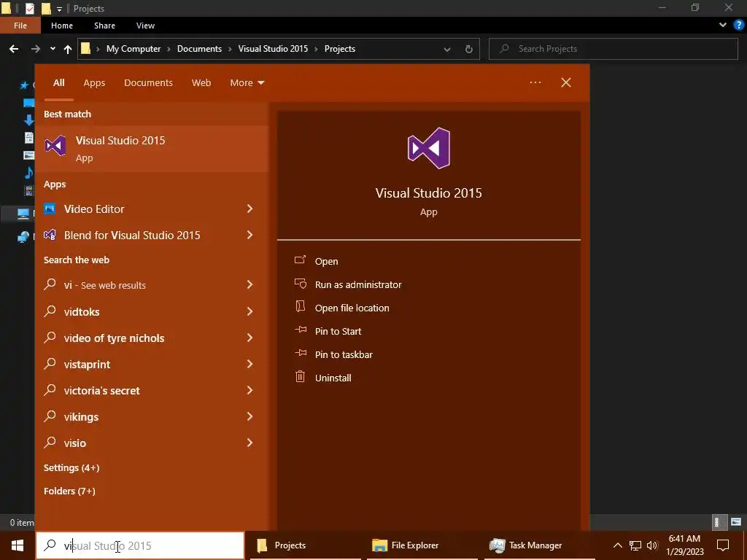
Task: Open recent locations dropdown arrow
Action: tap(53, 49)
